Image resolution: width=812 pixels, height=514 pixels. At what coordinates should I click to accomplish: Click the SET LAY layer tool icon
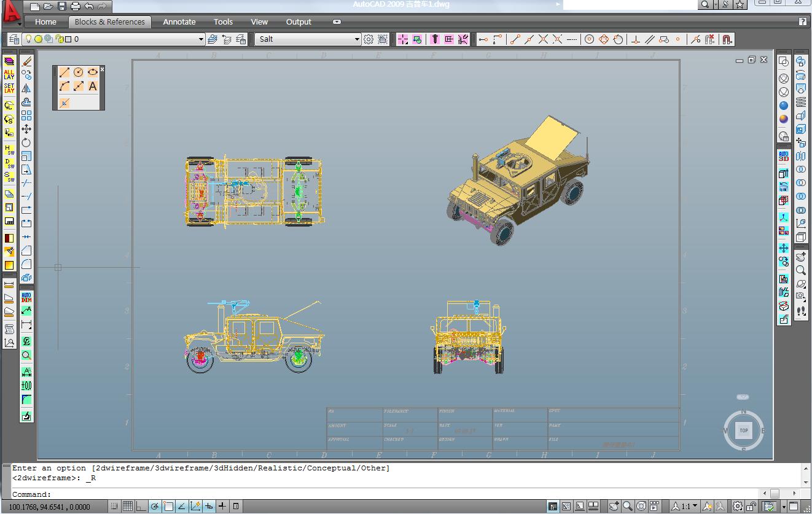[9, 88]
